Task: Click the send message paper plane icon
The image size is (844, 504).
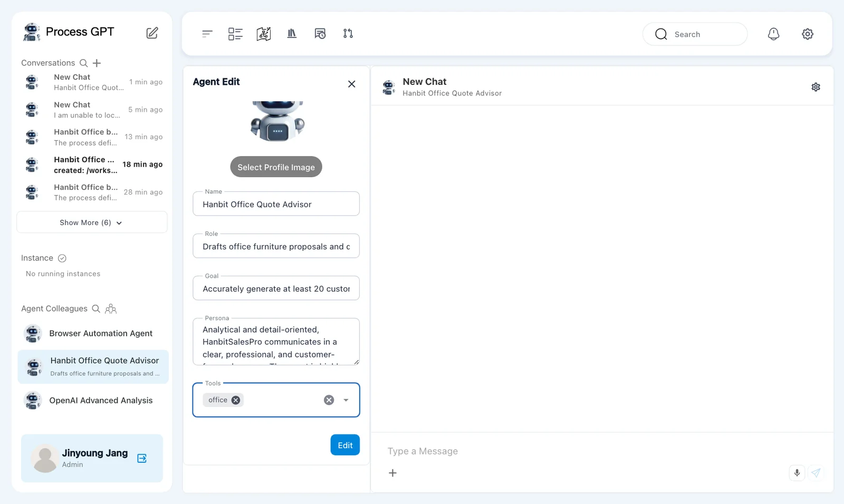Action: [x=816, y=473]
